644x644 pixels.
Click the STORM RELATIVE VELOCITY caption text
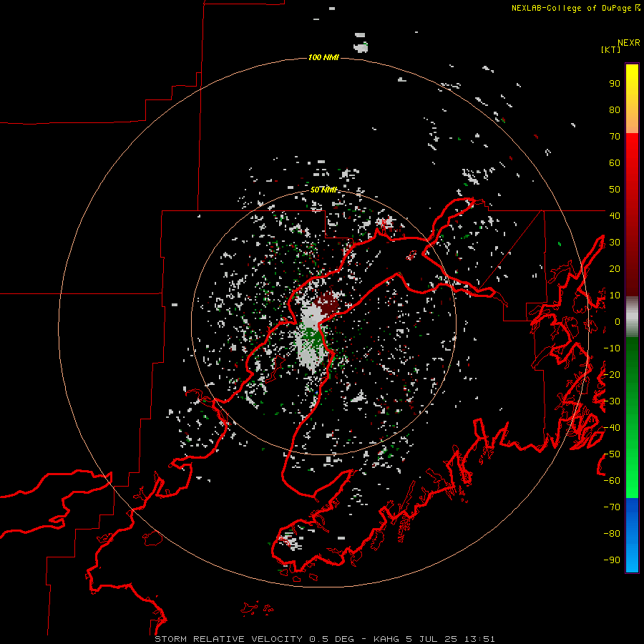tap(228, 639)
